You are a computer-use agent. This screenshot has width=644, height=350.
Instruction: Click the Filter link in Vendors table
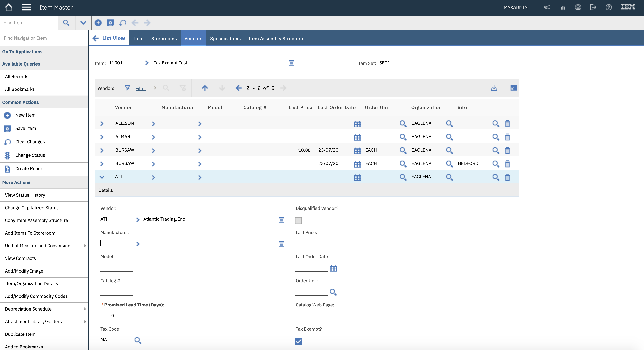140,88
